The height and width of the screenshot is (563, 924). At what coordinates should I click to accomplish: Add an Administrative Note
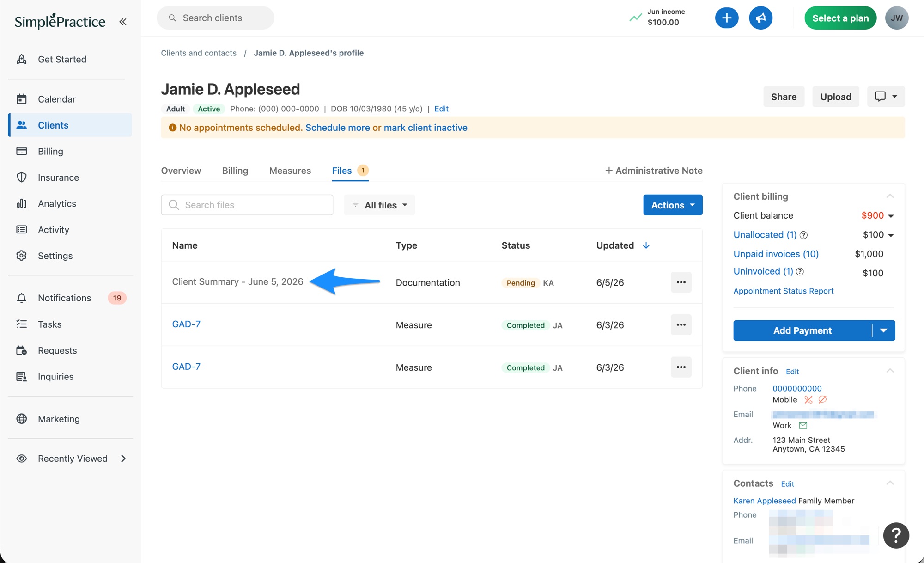coord(654,171)
